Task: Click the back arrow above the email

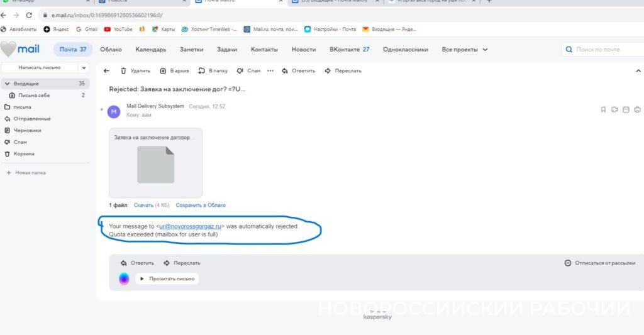Action: (106, 71)
